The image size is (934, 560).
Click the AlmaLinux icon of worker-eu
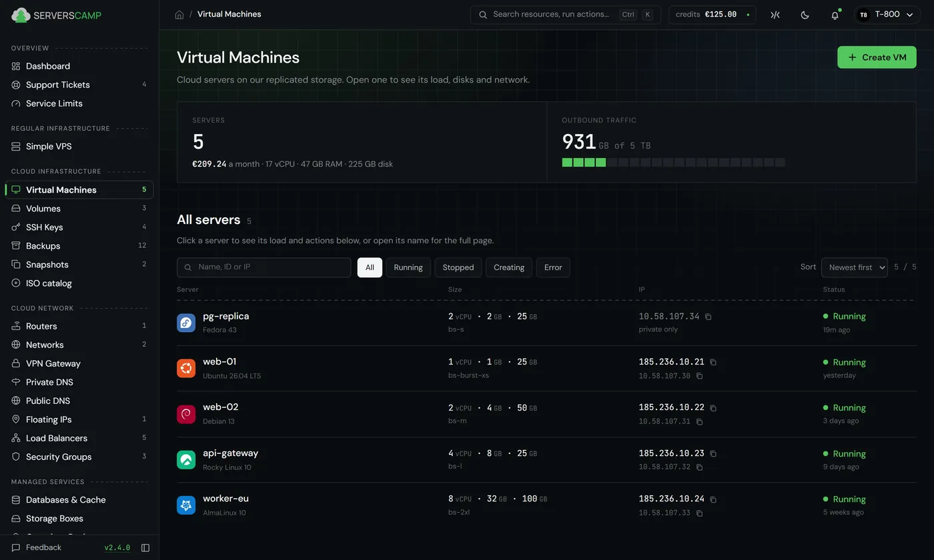(186, 505)
